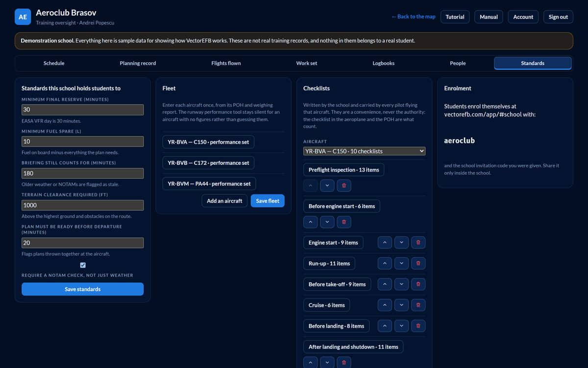The image size is (588, 368).
Task: Move Before engine start checklist up
Action: pos(310,222)
